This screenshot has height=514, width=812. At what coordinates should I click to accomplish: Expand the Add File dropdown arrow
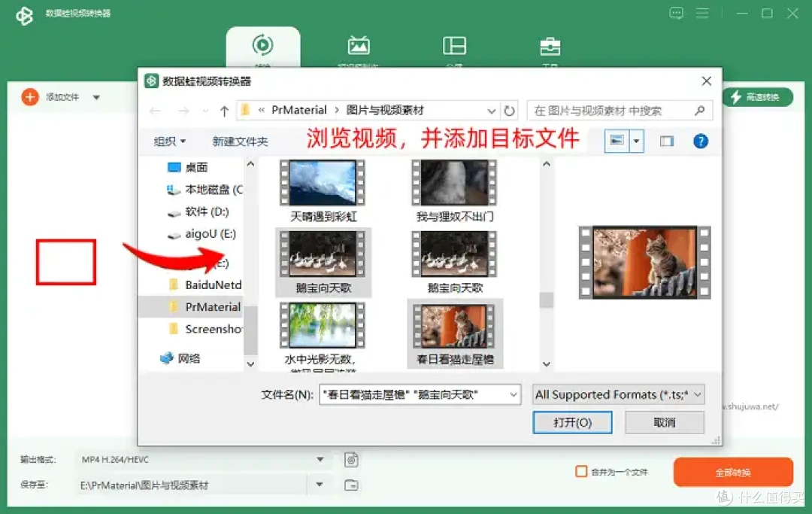point(96,97)
